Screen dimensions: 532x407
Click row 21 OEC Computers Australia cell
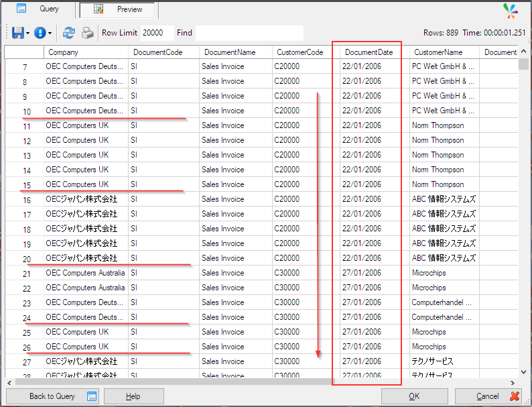coord(86,273)
